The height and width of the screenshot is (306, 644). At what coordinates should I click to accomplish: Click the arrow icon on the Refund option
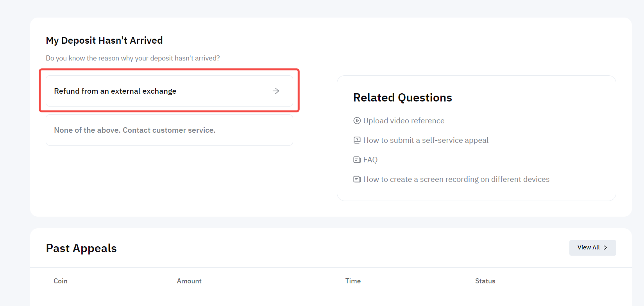click(276, 91)
